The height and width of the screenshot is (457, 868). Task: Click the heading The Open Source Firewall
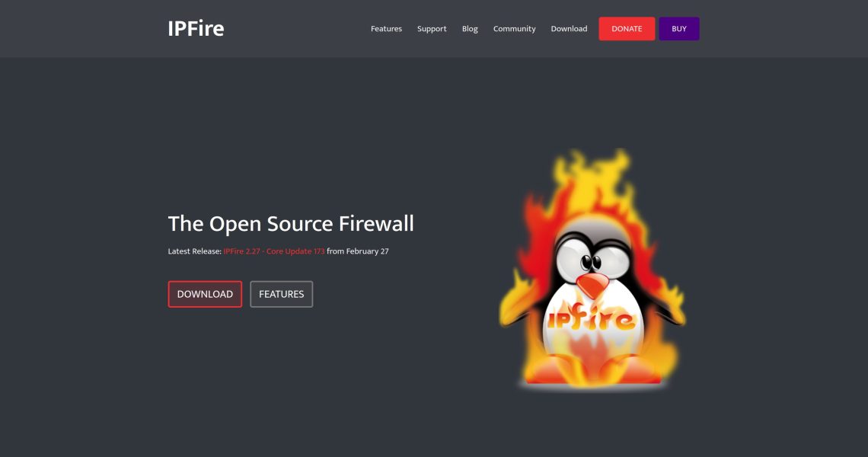(291, 223)
